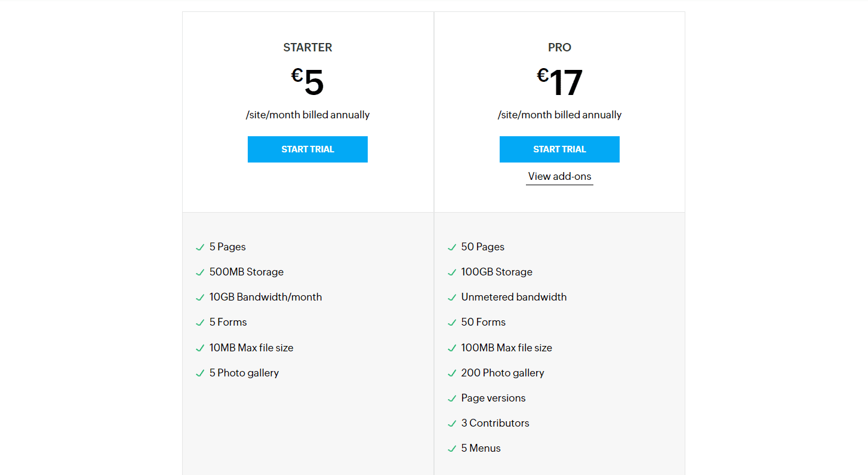Click the Starter billing text about annual billing
Image resolution: width=868 pixels, height=475 pixels.
pos(307,115)
